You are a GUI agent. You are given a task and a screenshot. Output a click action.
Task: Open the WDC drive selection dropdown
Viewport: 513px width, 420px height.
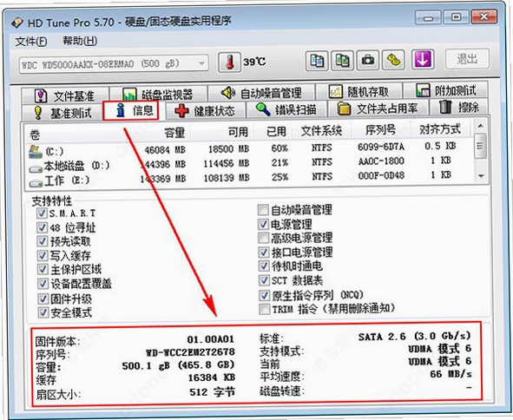pyautogui.click(x=114, y=64)
